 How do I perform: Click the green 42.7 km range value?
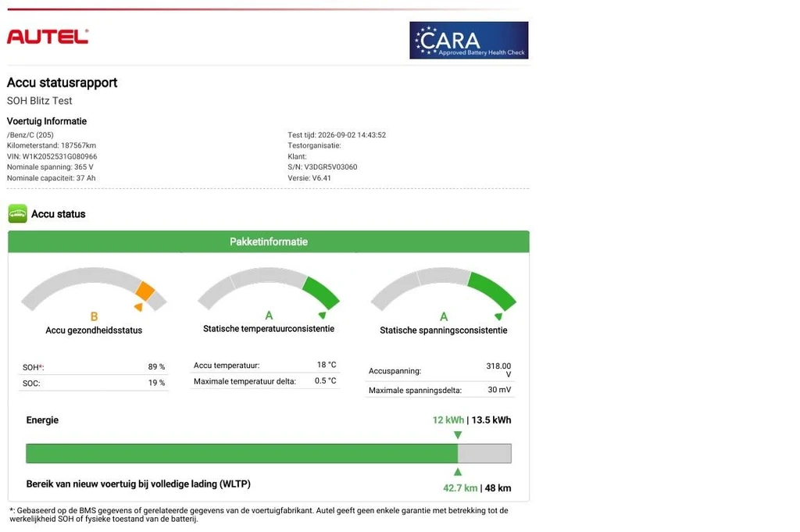[460, 488]
